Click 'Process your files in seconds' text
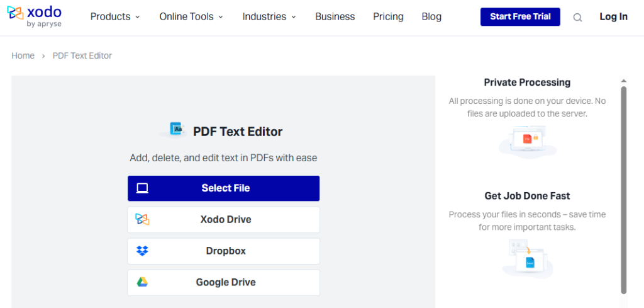Screen dimensions: 644x308 (x=527, y=221)
